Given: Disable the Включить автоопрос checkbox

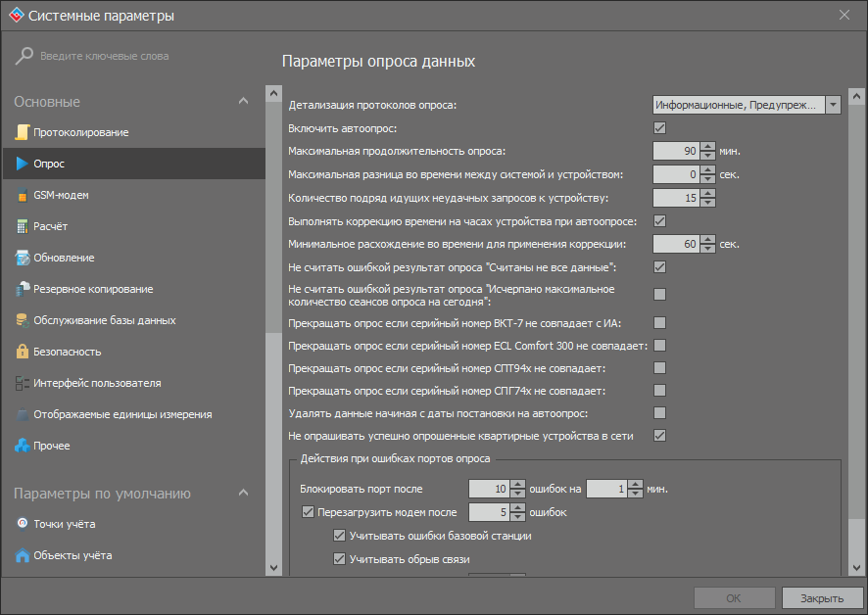Looking at the screenshot, I should tap(660, 128).
